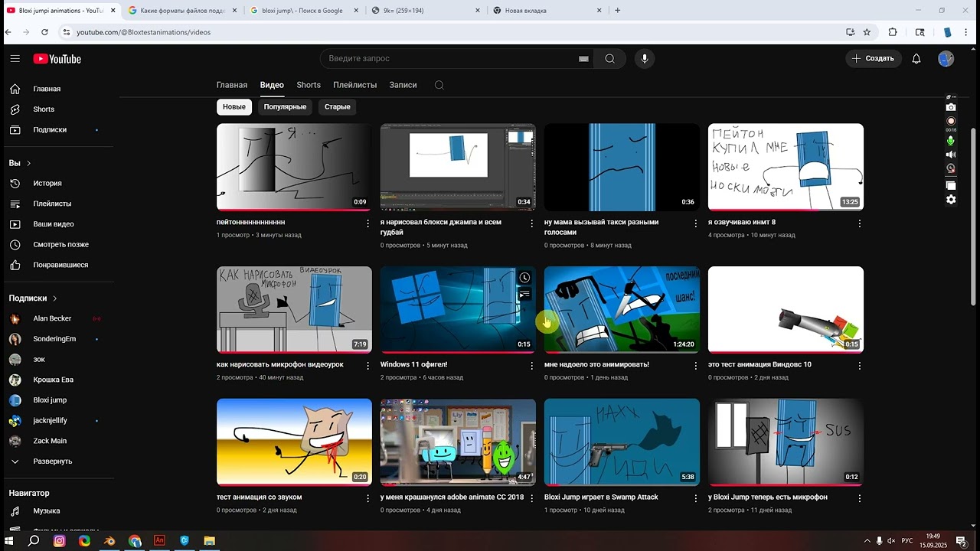Open the Windows notification center

(x=961, y=541)
